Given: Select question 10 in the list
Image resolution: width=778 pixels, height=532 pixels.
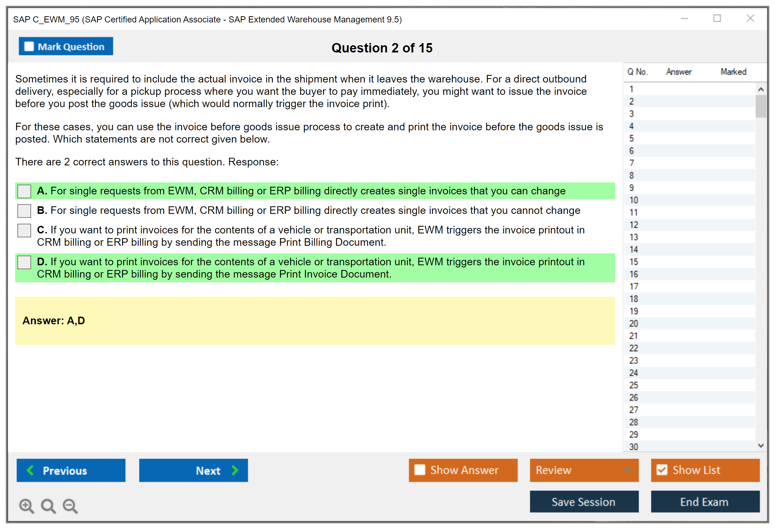Looking at the screenshot, I should pyautogui.click(x=633, y=200).
